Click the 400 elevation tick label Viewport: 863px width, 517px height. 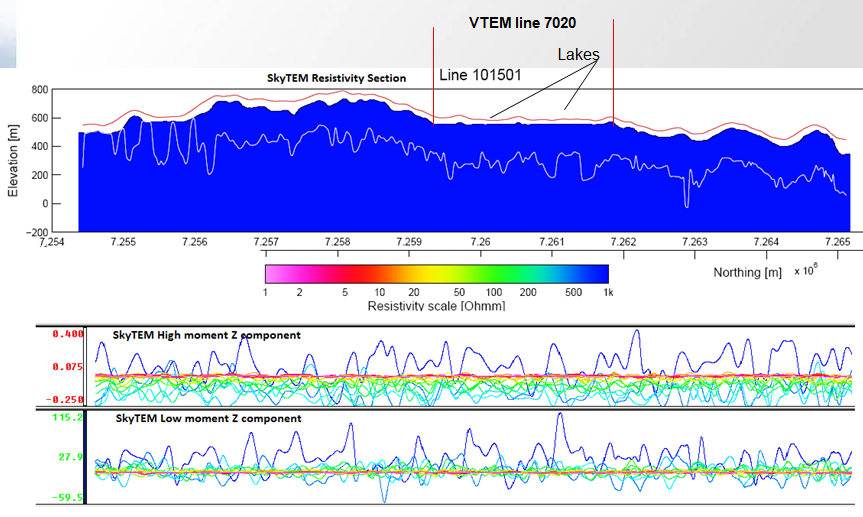40,146
